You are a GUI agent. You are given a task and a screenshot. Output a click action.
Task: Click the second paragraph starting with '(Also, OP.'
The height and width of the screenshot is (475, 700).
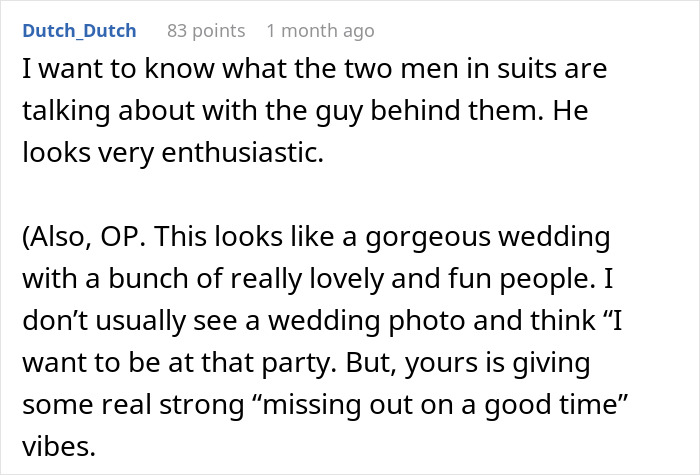coord(325,342)
